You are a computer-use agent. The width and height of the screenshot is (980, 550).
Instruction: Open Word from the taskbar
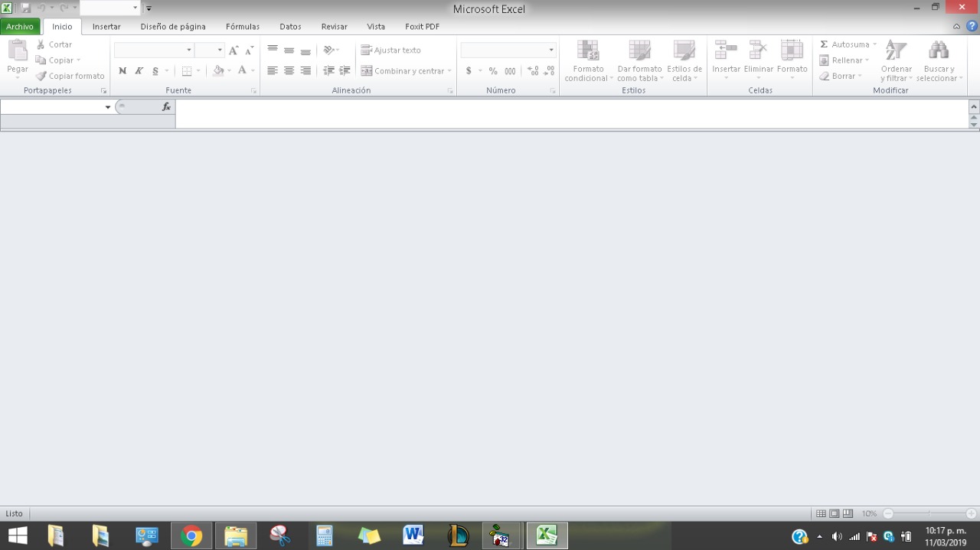pos(413,535)
